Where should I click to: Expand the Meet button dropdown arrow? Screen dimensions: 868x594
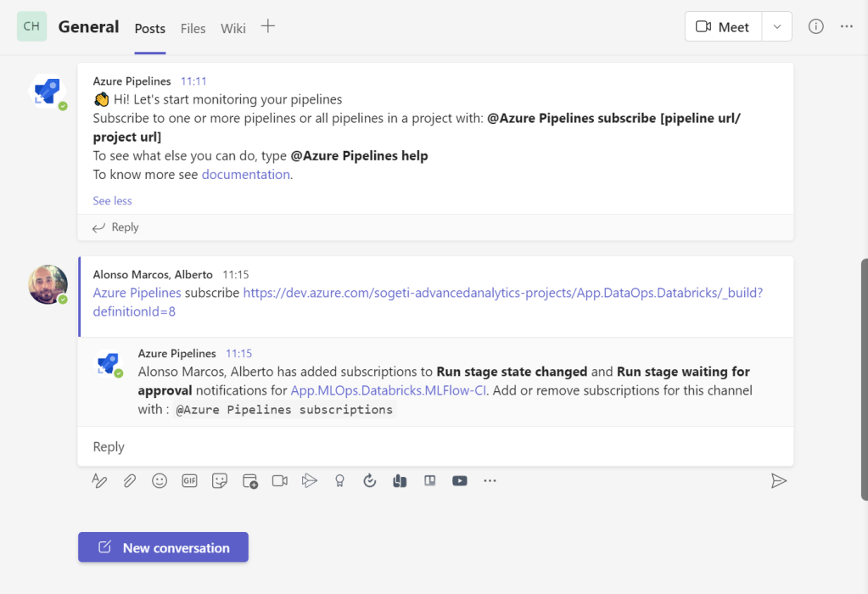[776, 26]
